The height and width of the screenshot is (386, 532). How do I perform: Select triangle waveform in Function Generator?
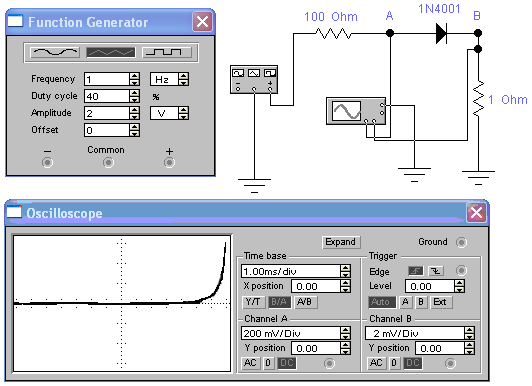111,52
